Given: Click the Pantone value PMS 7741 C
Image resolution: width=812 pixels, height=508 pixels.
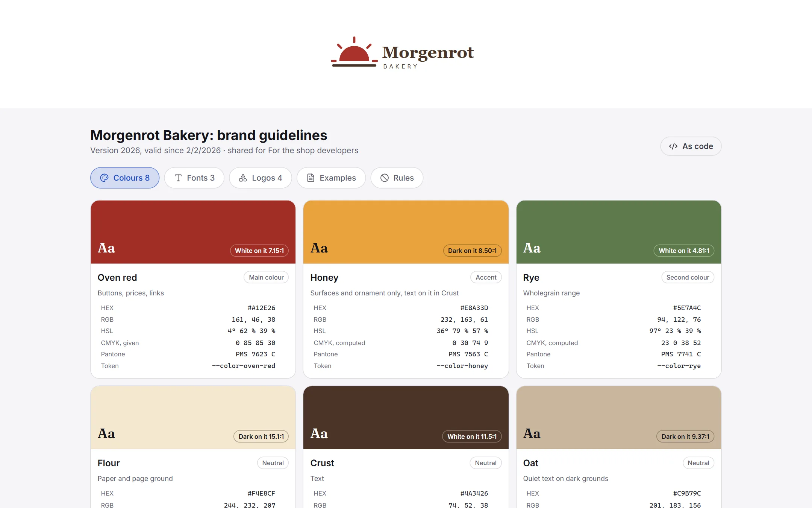Looking at the screenshot, I should pos(681,354).
